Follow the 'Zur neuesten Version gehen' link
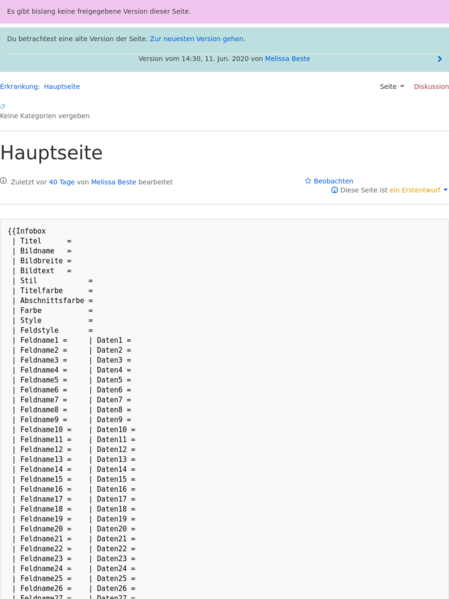The height and width of the screenshot is (599, 449). (196, 39)
